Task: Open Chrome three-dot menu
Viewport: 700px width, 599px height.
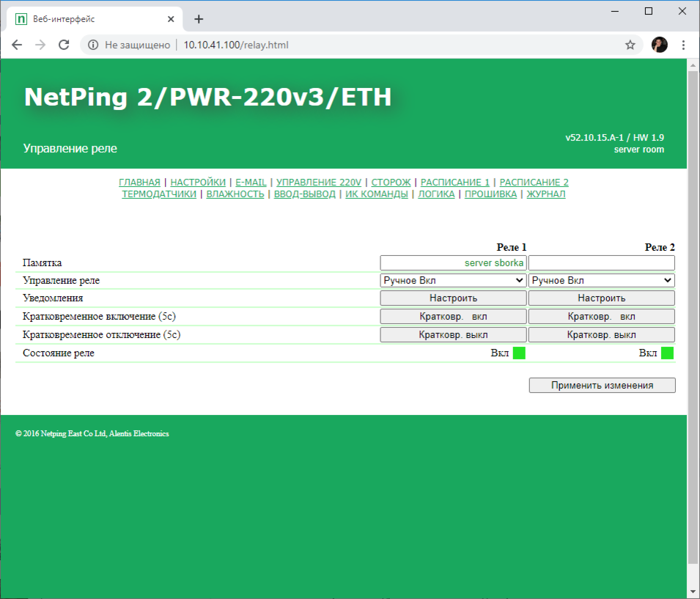Action: click(x=683, y=45)
